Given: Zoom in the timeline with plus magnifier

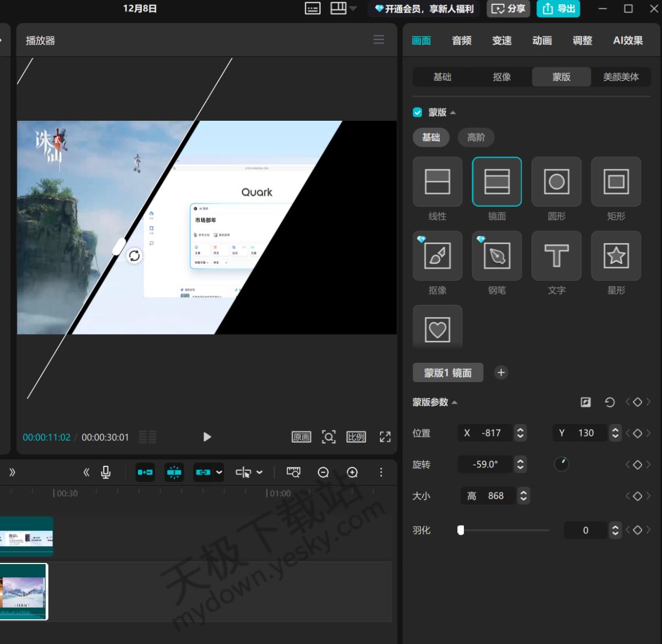Looking at the screenshot, I should tap(352, 473).
